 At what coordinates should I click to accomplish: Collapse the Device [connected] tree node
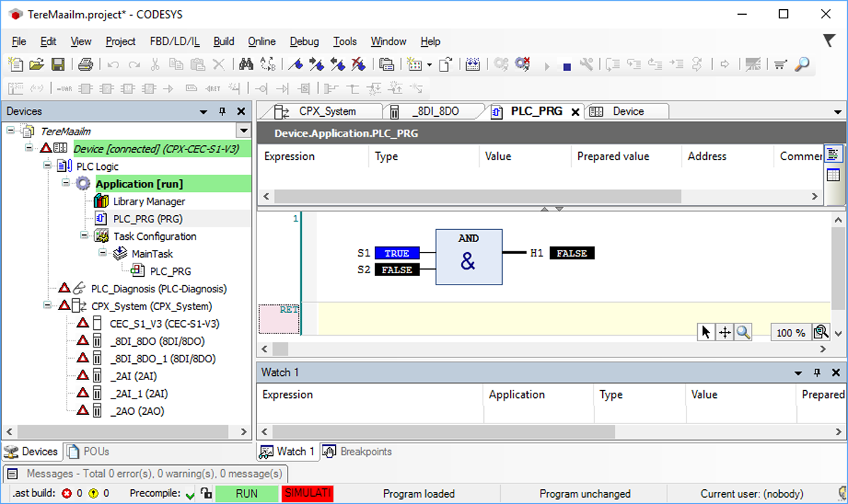(x=29, y=148)
